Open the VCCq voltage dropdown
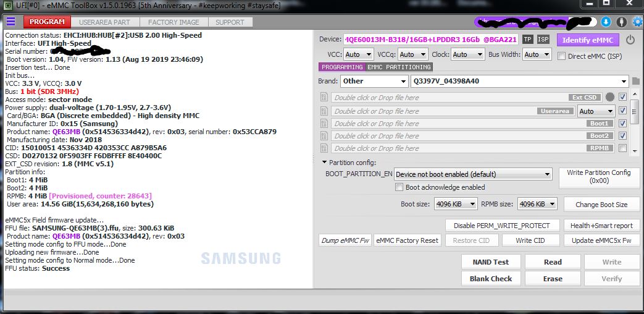This screenshot has height=314, width=644. click(413, 54)
